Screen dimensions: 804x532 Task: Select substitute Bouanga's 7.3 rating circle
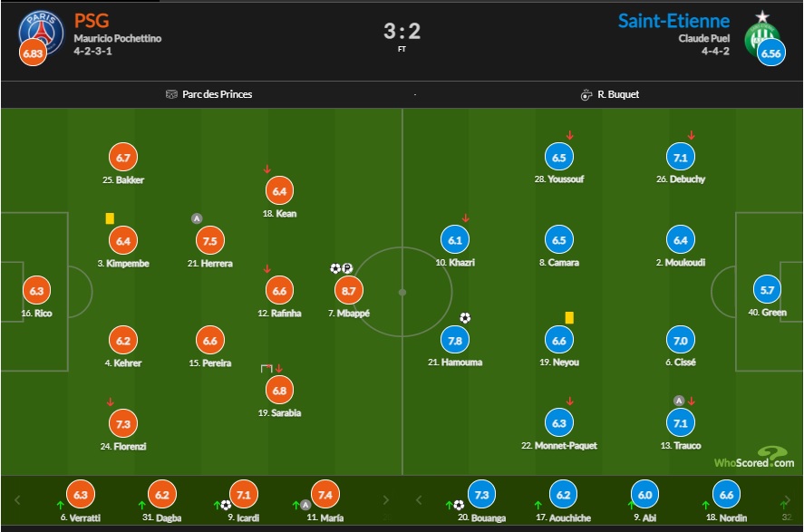[481, 495]
